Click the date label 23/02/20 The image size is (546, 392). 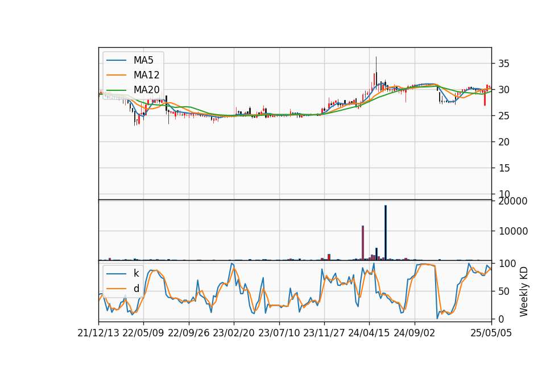[x=234, y=333]
